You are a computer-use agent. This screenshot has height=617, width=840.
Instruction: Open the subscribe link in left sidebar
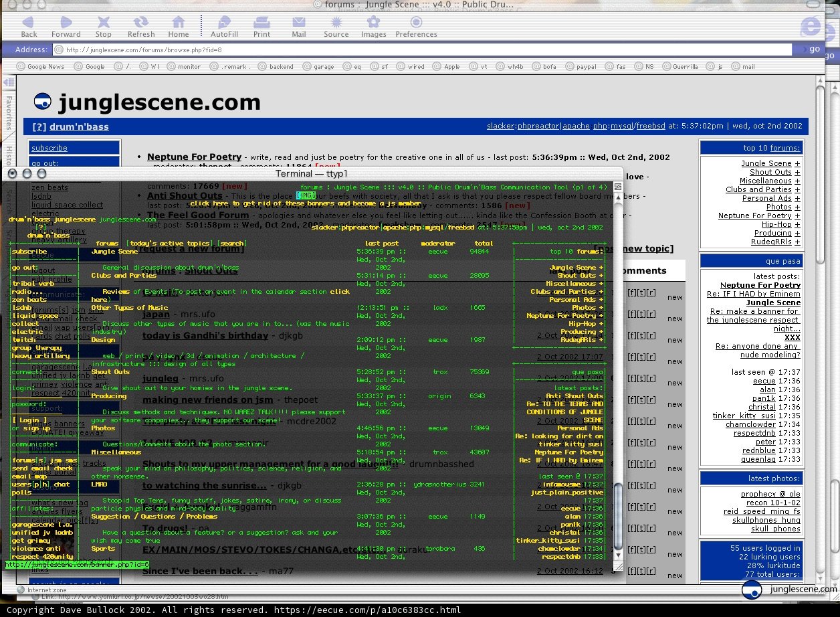(x=49, y=148)
